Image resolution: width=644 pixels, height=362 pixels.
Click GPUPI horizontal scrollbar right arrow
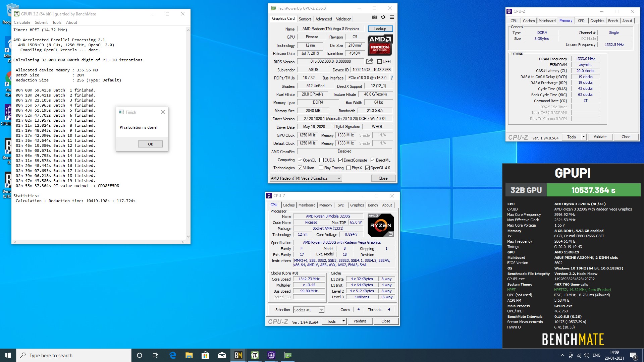182,242
